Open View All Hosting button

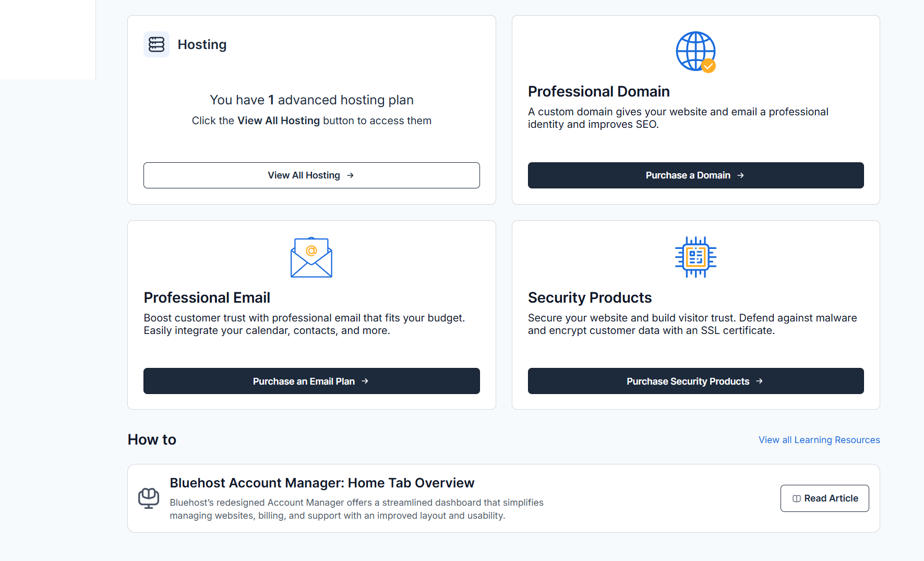tap(311, 175)
